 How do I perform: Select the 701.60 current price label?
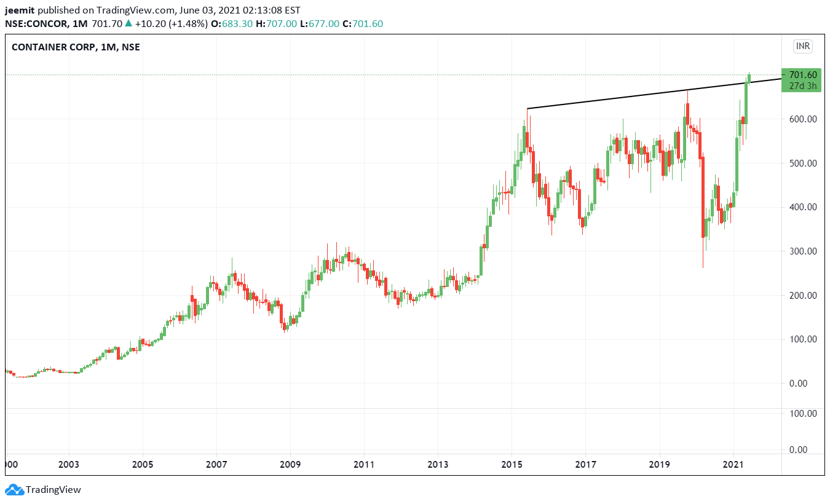pyautogui.click(x=803, y=75)
